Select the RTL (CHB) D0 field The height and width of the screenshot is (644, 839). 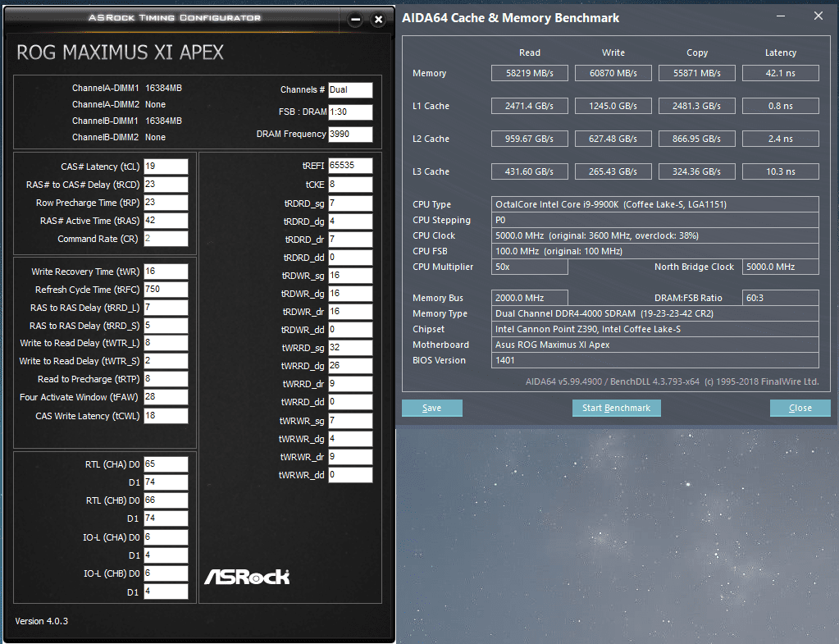166,500
